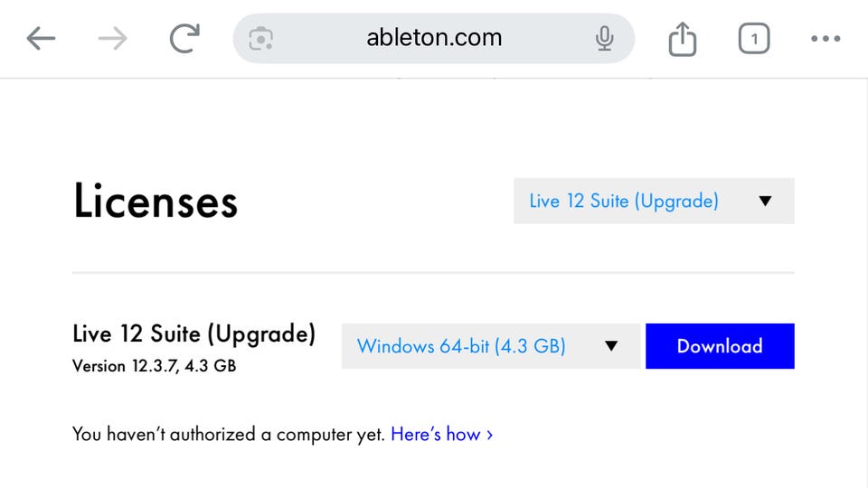Click the Version 12.3.7 text
The image size is (868, 488).
point(154,366)
